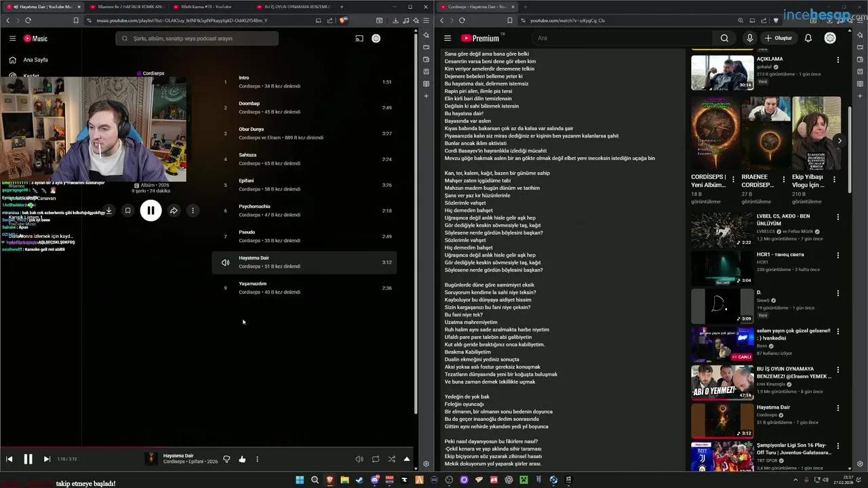This screenshot has width=868, height=488.
Task: Open YouTube Music hamburger menu
Action: 12,39
